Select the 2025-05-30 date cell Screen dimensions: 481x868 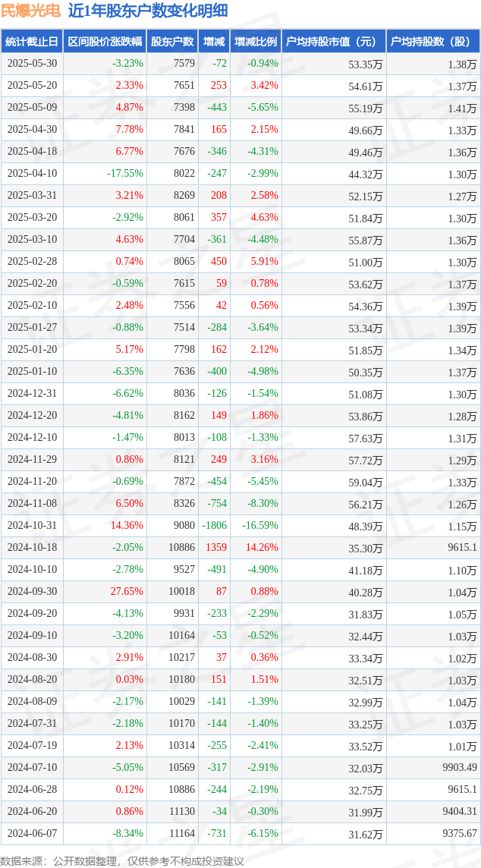[x=32, y=64]
